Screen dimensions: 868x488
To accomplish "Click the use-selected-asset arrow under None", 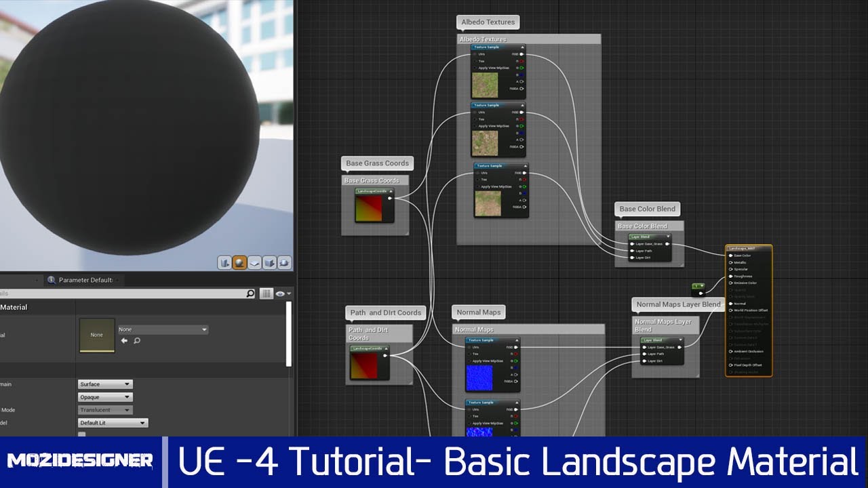I will tap(124, 341).
